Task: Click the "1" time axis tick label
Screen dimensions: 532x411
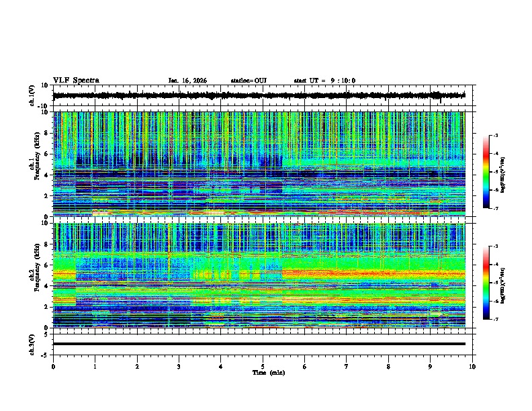Action: click(95, 367)
